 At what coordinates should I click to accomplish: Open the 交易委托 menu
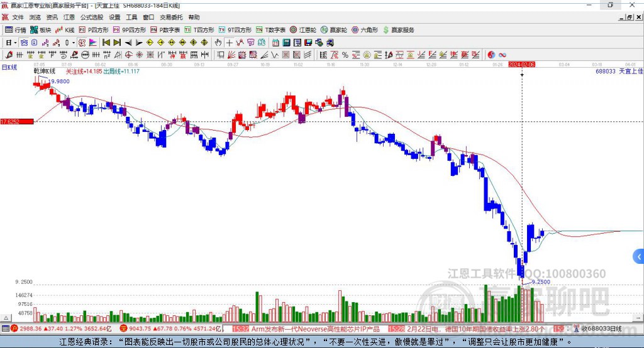coord(171,17)
